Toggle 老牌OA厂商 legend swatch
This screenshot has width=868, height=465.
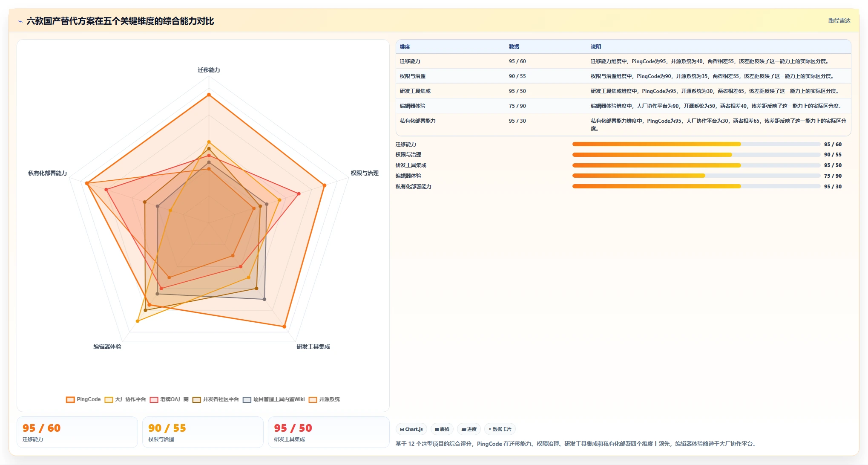pyautogui.click(x=154, y=399)
